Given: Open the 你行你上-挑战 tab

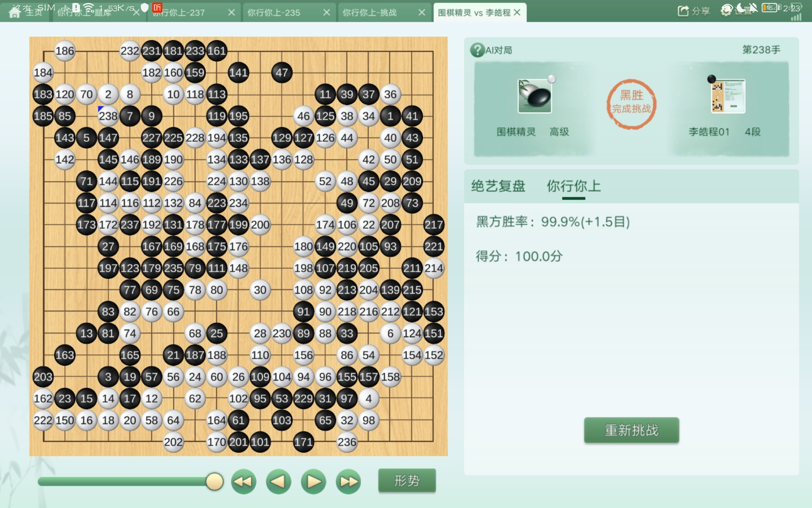Looking at the screenshot, I should click(x=370, y=13).
